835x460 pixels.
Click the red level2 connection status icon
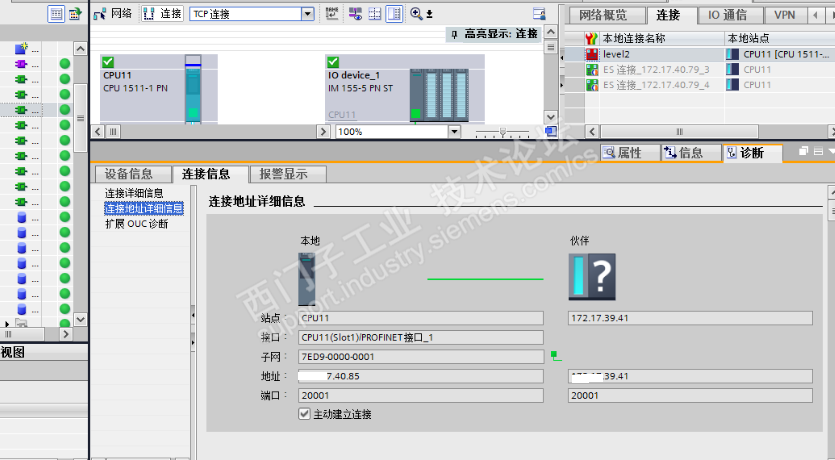pos(592,54)
